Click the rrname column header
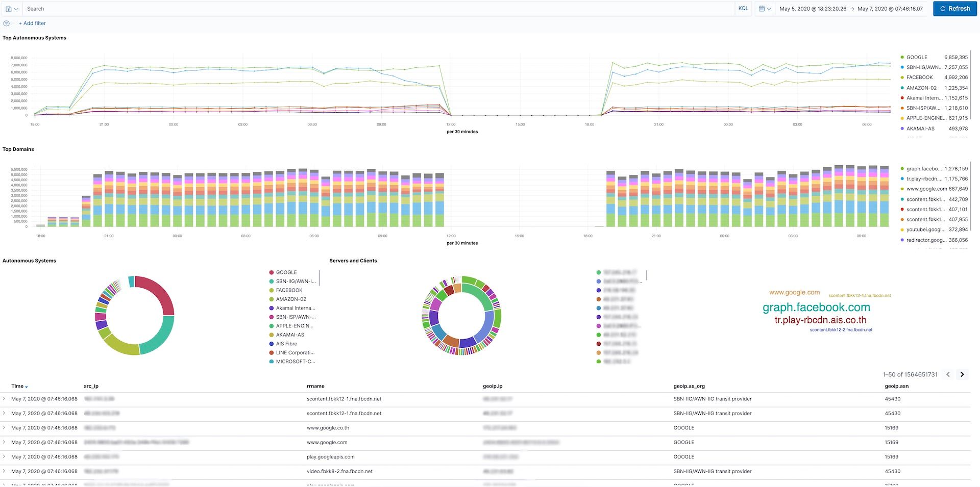The image size is (980, 487). tap(315, 386)
